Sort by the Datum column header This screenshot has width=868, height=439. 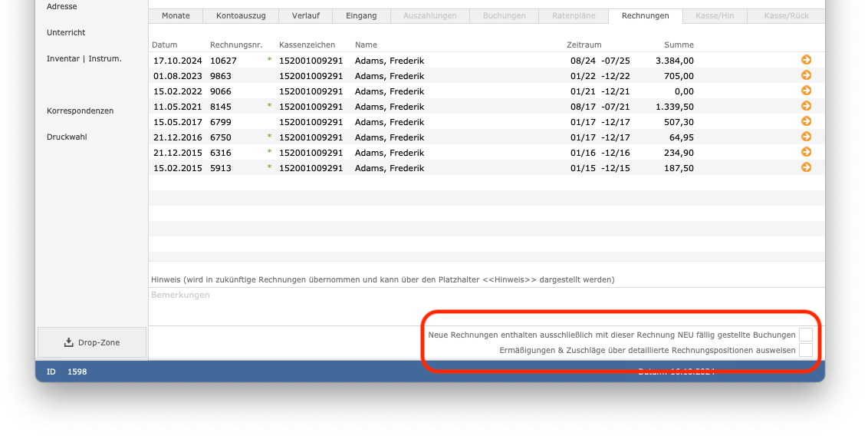[164, 45]
